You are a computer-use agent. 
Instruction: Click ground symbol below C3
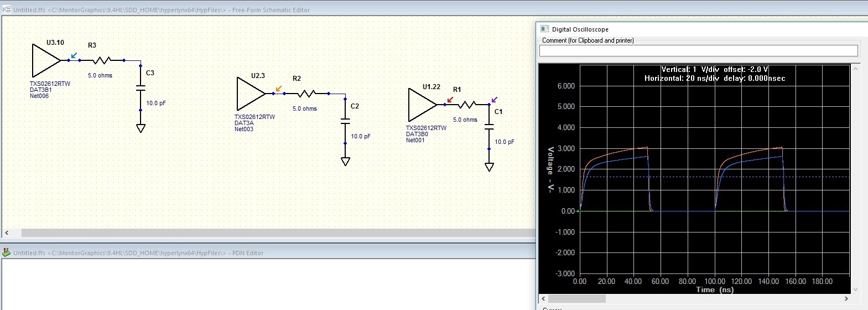141,128
